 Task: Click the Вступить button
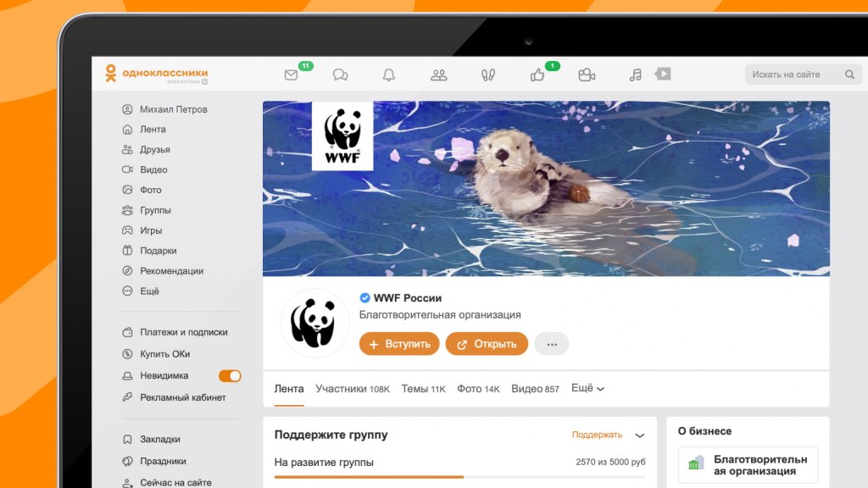click(x=399, y=344)
